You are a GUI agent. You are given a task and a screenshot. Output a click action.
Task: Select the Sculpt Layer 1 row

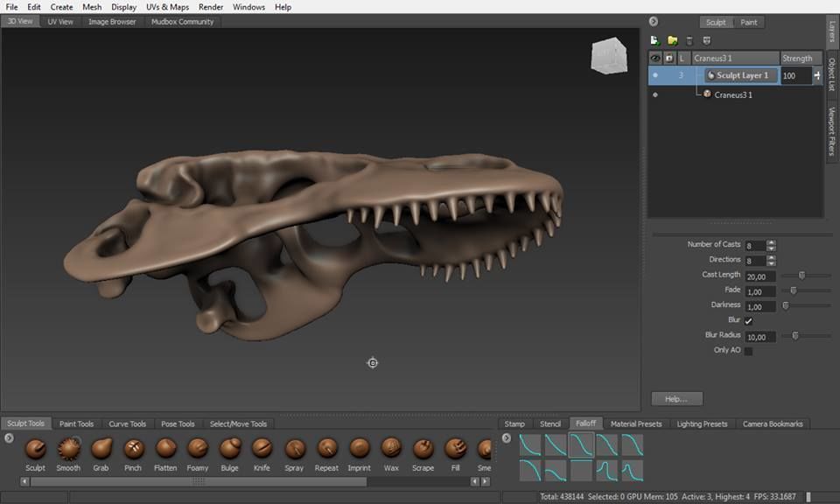point(735,75)
